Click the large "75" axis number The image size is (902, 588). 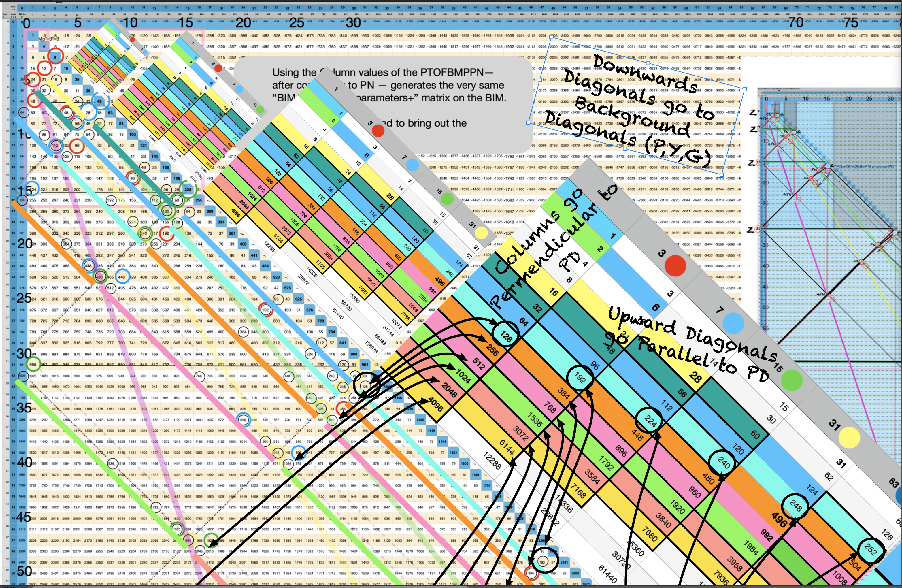click(x=851, y=22)
